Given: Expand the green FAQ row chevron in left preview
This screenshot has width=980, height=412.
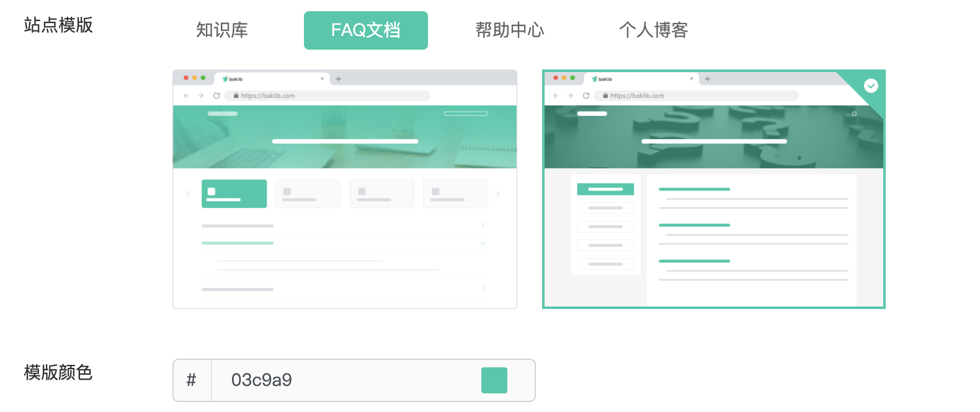Looking at the screenshot, I should click(x=483, y=243).
